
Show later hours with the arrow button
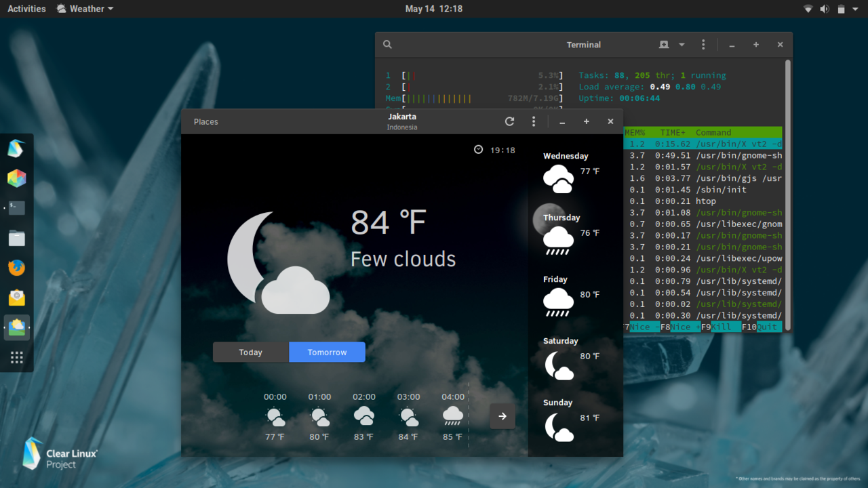pos(502,416)
